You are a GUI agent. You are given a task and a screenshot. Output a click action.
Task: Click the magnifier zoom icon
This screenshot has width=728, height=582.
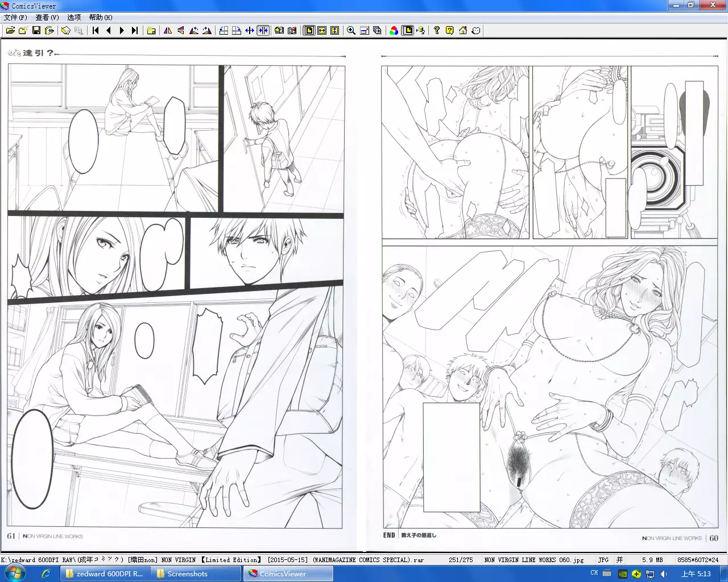pyautogui.click(x=351, y=31)
